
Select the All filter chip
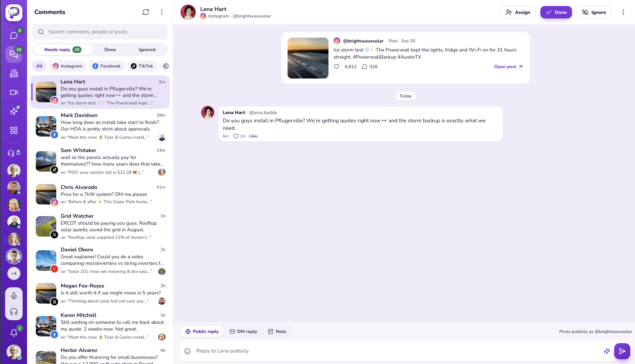(x=39, y=66)
